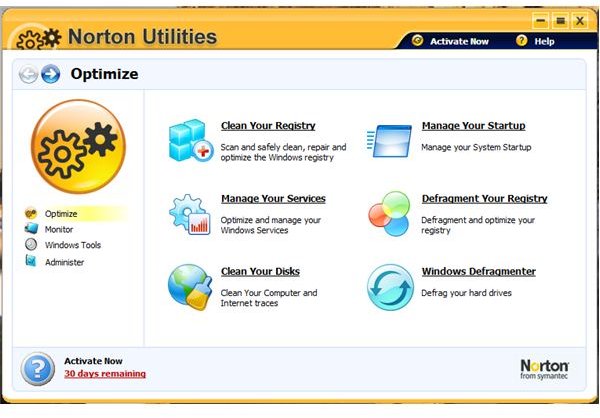Click the Norton Utilities gears logo in title bar
The image size is (600, 418).
pyautogui.click(x=38, y=39)
